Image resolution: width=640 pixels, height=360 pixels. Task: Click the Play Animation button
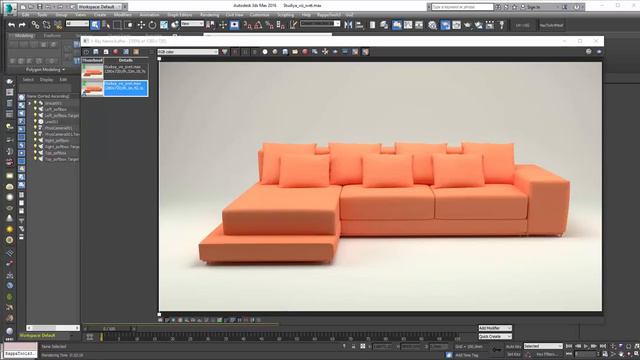pyautogui.click(x=586, y=346)
